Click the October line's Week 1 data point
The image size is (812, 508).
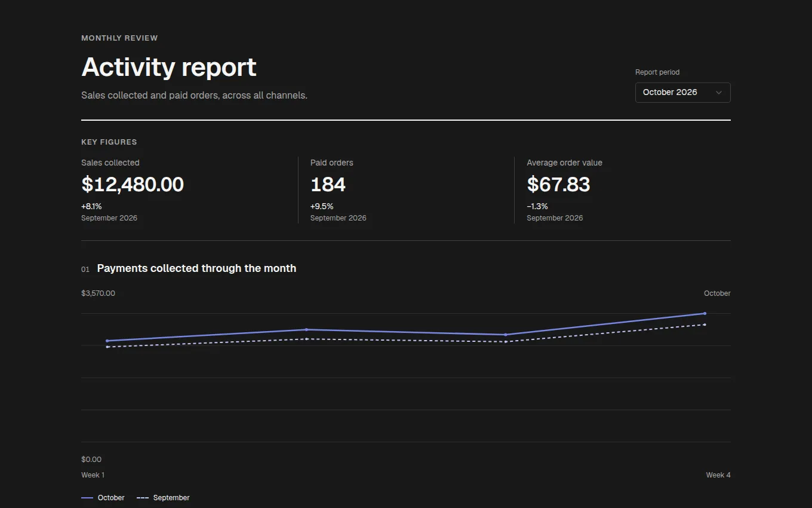(x=107, y=341)
